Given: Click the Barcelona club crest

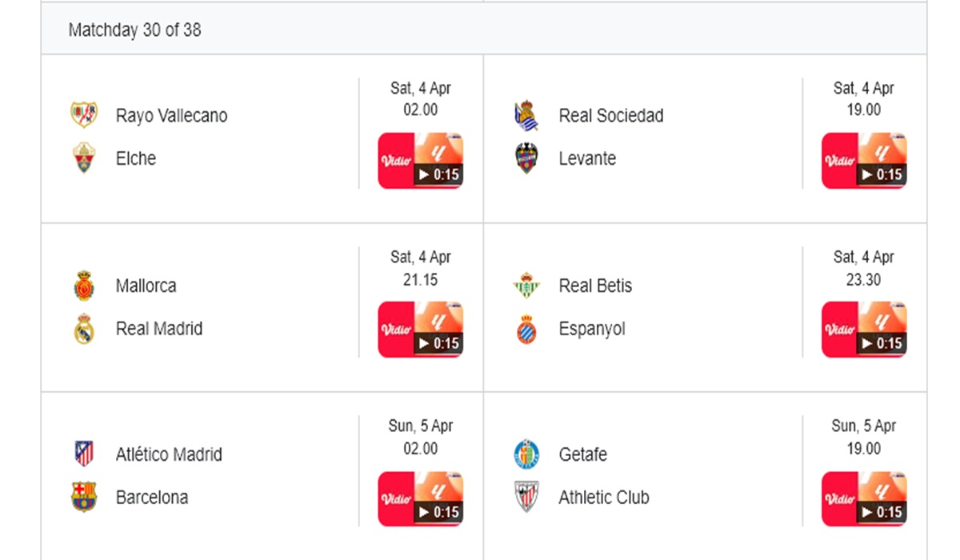Looking at the screenshot, I should [x=84, y=498].
